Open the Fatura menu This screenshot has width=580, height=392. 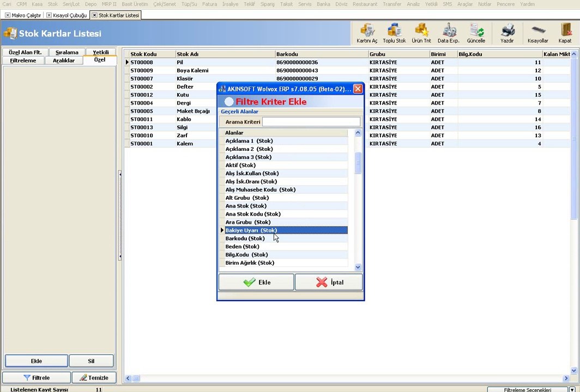pos(209,4)
